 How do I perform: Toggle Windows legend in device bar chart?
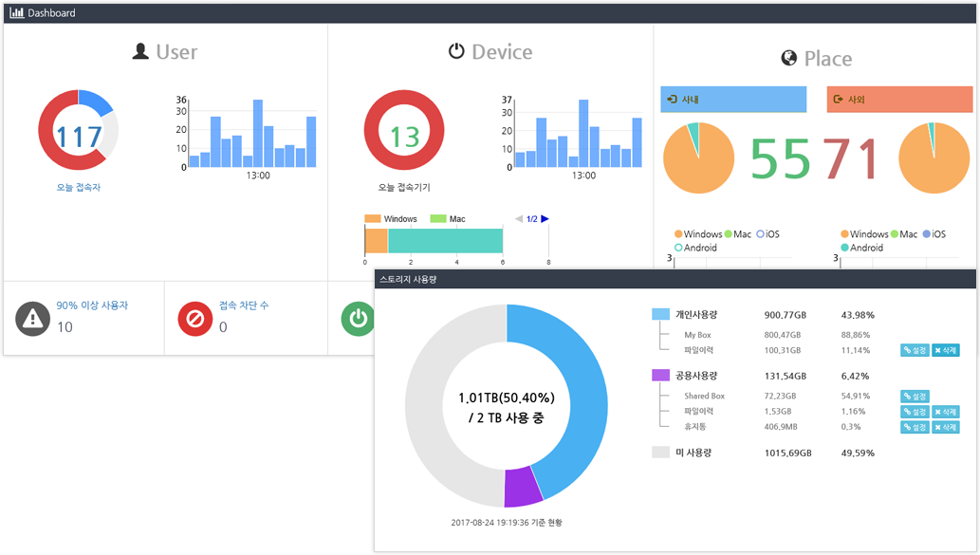(x=391, y=219)
